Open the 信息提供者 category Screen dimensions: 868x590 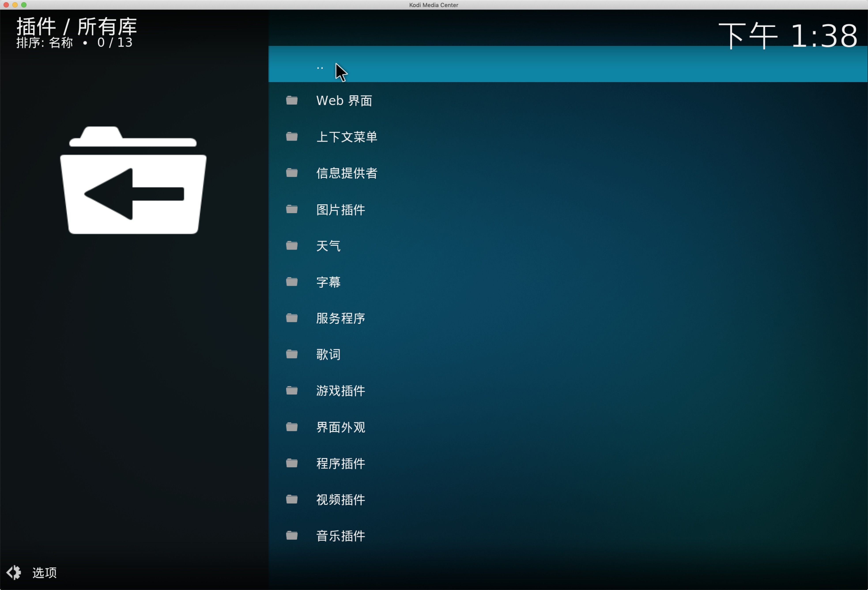[347, 173]
